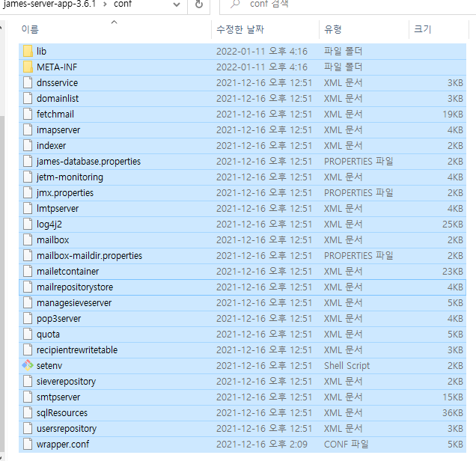Click the CONF 파일 type cell
Image resolution: width=476 pixels, height=461 pixels.
[346, 445]
